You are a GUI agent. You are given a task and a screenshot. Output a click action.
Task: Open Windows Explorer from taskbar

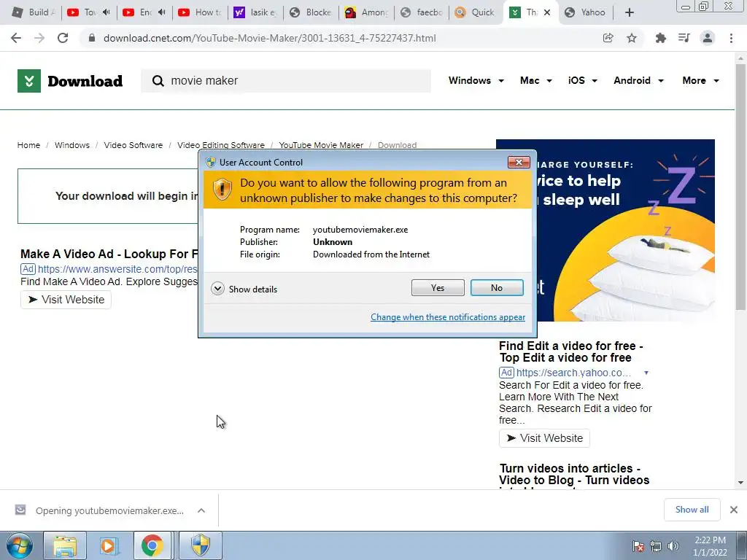click(x=65, y=545)
